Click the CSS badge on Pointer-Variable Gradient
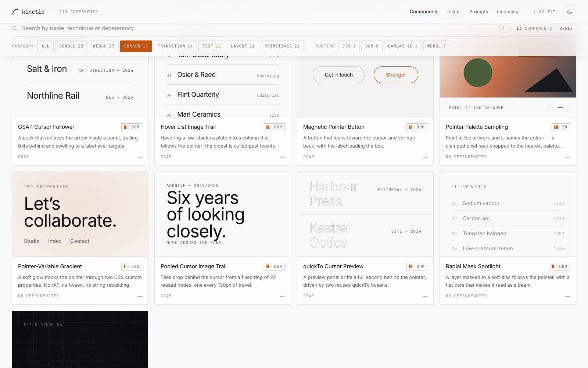 click(132, 266)
